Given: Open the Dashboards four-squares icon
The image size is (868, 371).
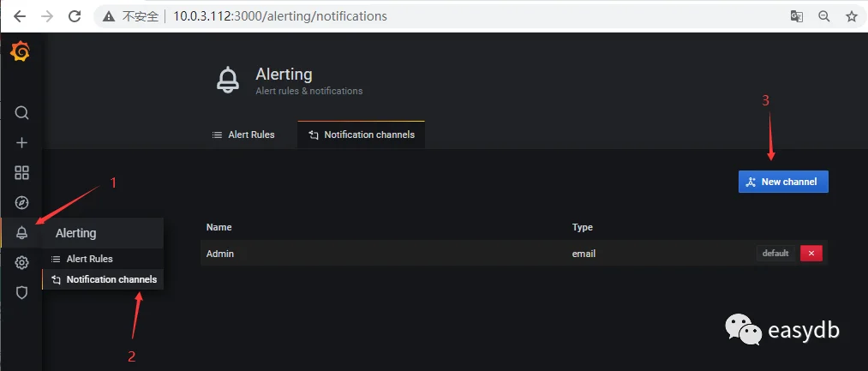Looking at the screenshot, I should [21, 173].
